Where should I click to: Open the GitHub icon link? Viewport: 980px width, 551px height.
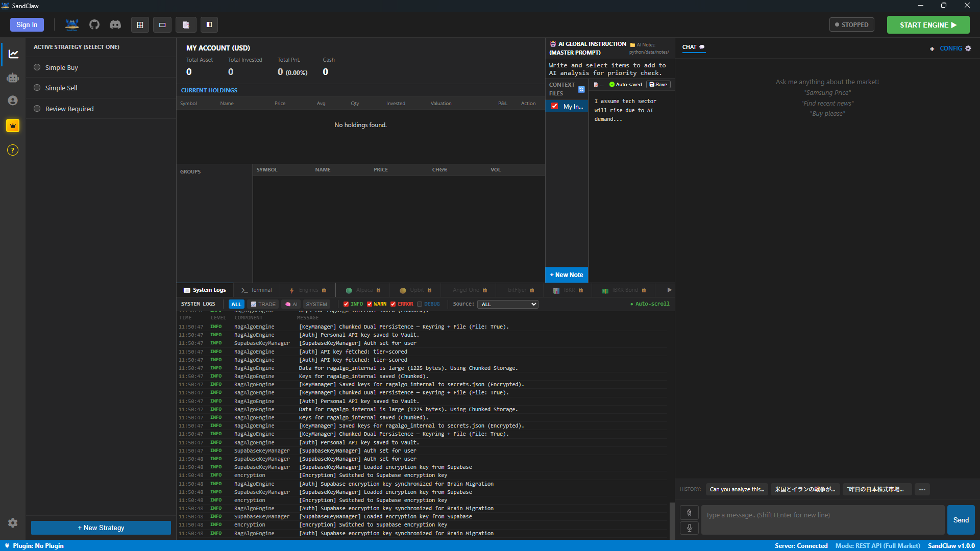pos(94,24)
